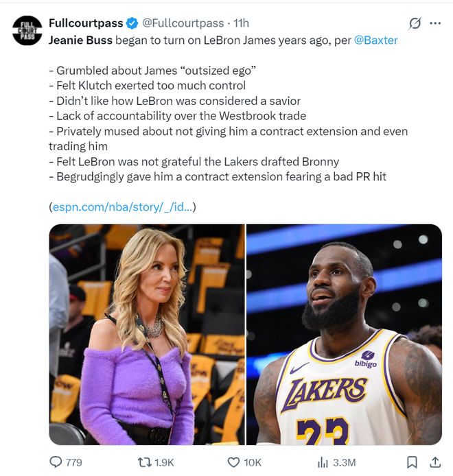Image resolution: width=453 pixels, height=476 pixels.
Task: Click the blue verified badge
Action: coord(132,23)
